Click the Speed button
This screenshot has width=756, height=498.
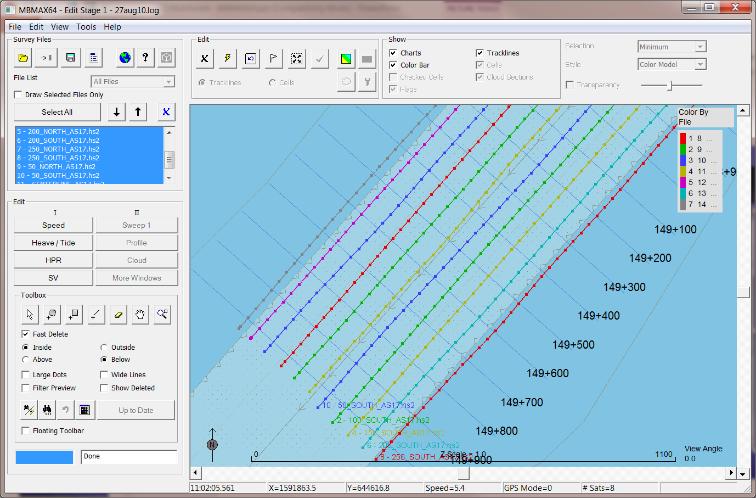53,225
